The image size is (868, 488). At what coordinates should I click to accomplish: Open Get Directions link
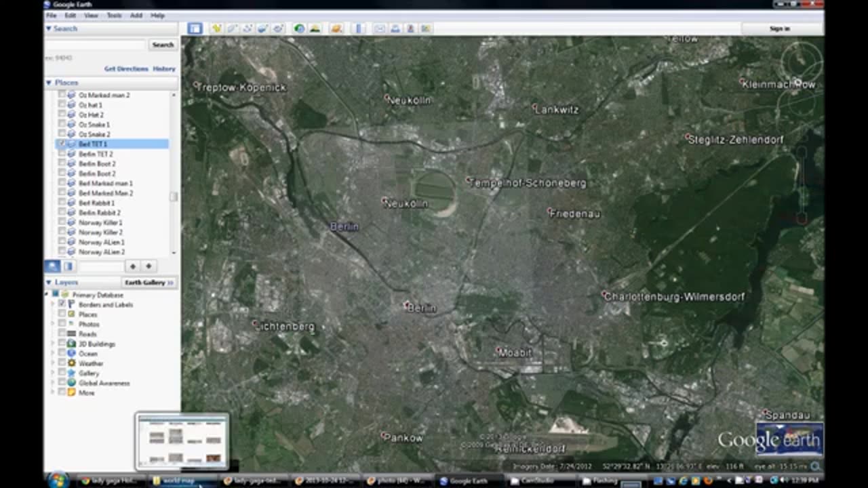click(126, 68)
